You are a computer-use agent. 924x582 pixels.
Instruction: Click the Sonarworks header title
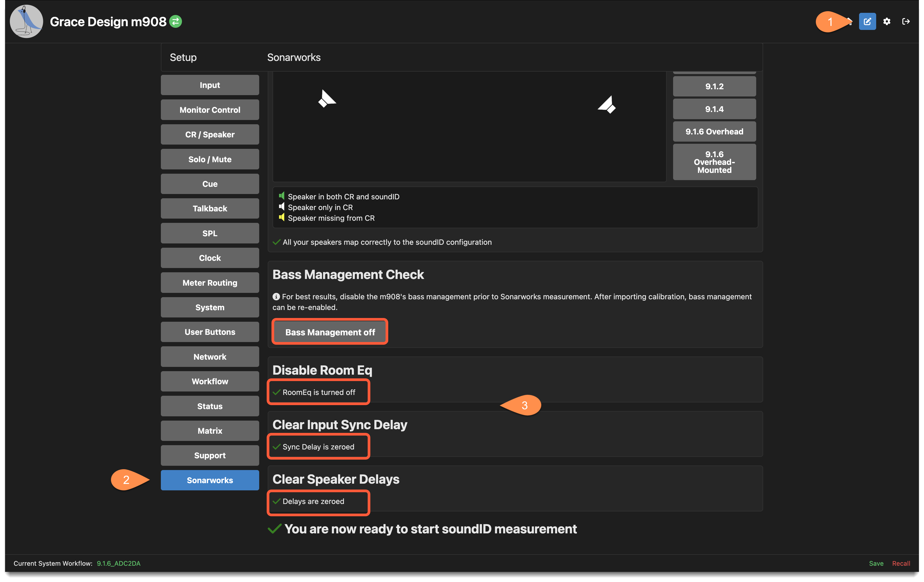click(x=294, y=57)
